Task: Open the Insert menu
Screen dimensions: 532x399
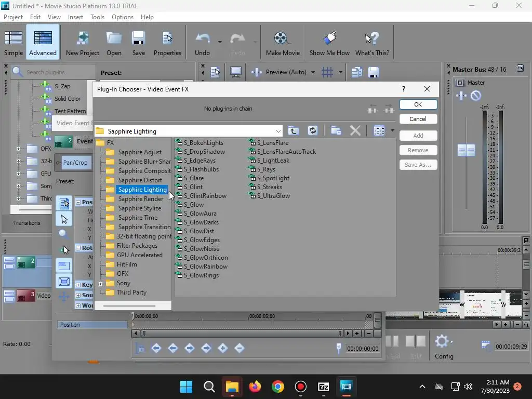Action: tap(75, 17)
